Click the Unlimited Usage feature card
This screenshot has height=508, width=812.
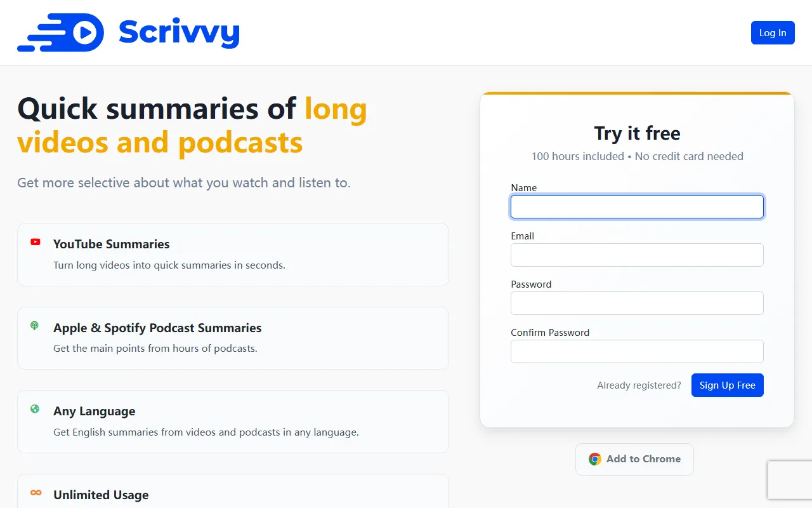pyautogui.click(x=233, y=492)
